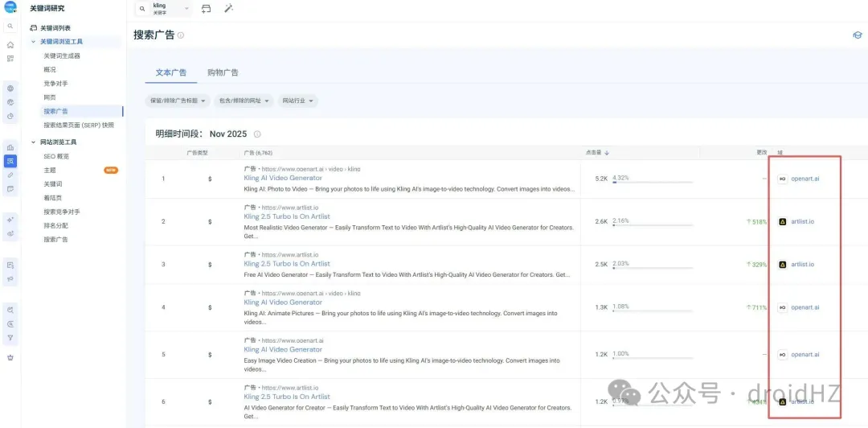Click the crown icon in the left rail

pyautogui.click(x=10, y=357)
